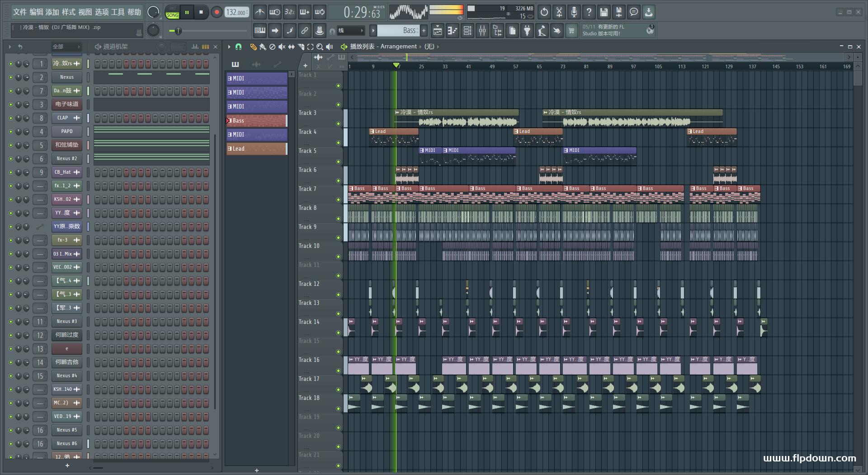The width and height of the screenshot is (868, 475).
Task: Open help with the question mark icon
Action: coord(589,12)
